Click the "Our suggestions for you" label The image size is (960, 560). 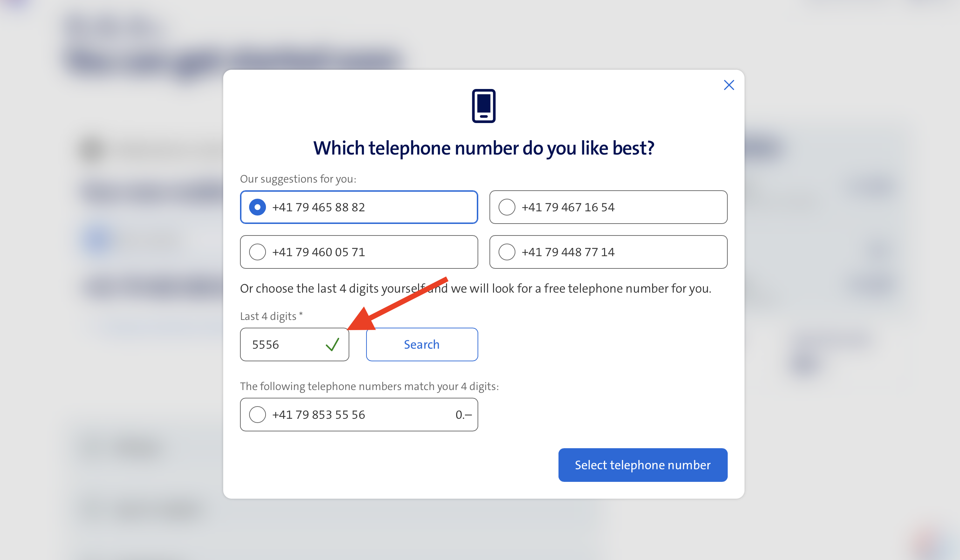298,179
